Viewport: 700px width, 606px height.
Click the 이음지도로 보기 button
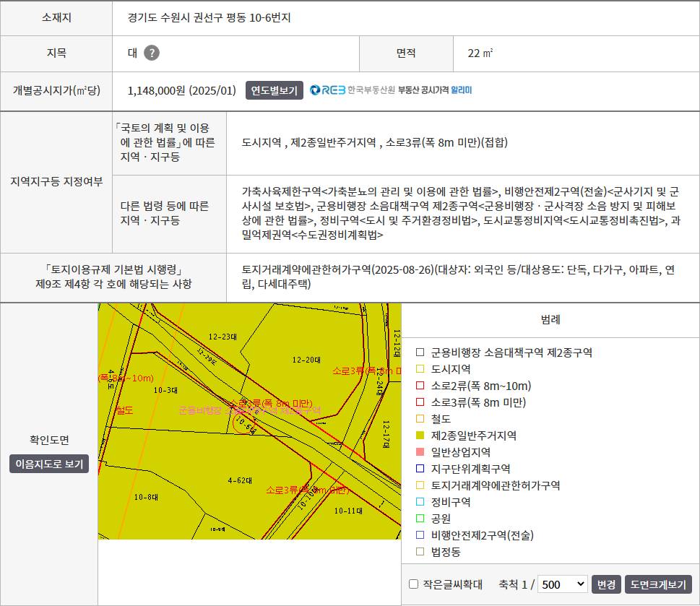tap(49, 464)
